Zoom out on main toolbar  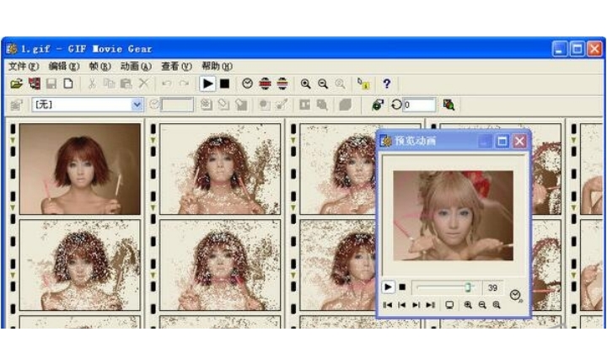click(x=323, y=83)
